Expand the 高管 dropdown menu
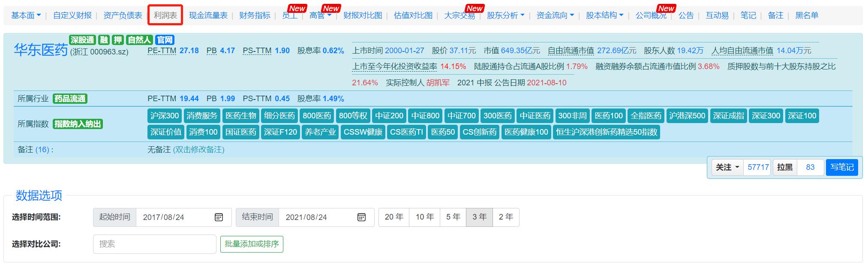The width and height of the screenshot is (868, 268). coord(321,15)
